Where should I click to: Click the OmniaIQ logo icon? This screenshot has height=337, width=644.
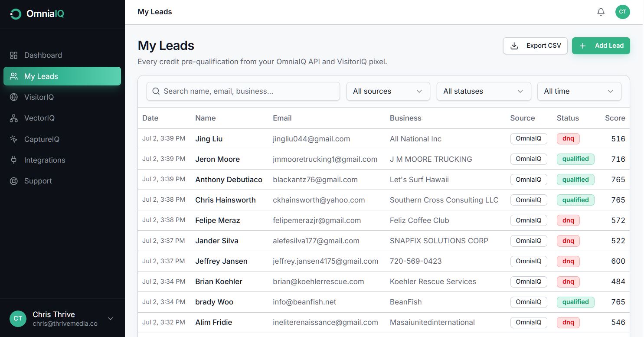click(x=16, y=14)
